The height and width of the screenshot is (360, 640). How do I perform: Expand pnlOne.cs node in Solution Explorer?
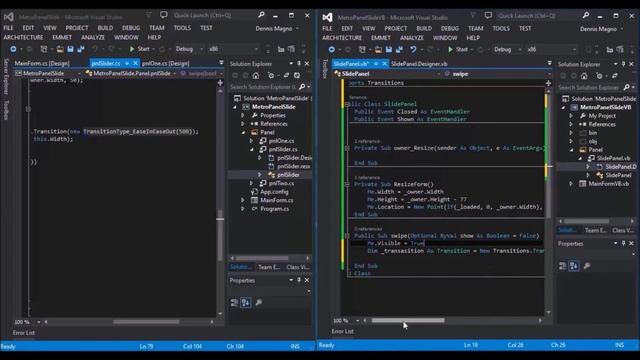[x=251, y=141]
